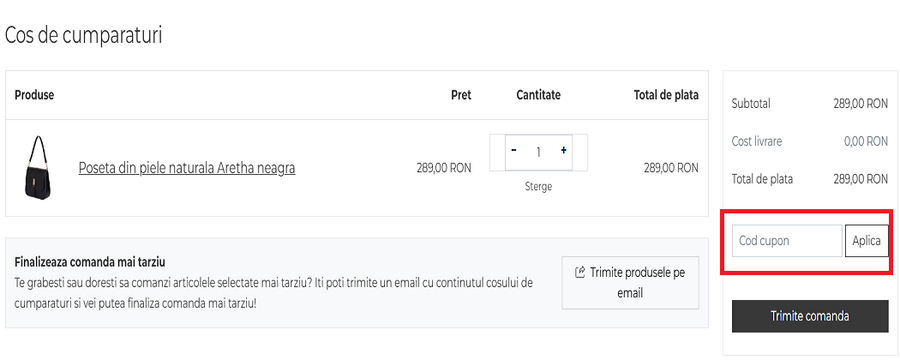Click the Finalizeaza comanda mai tarziu heading
900x360 pixels.
90,262
